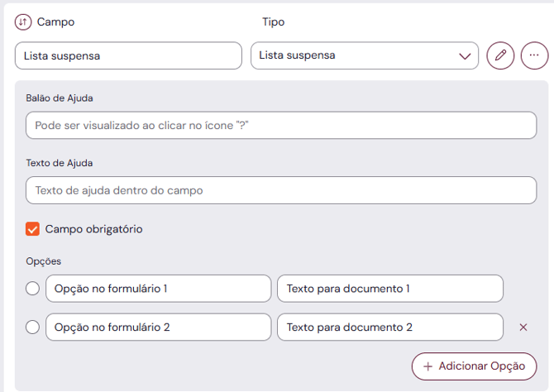
Task: Focus the Balão de Ajuda input field
Action: pos(281,125)
